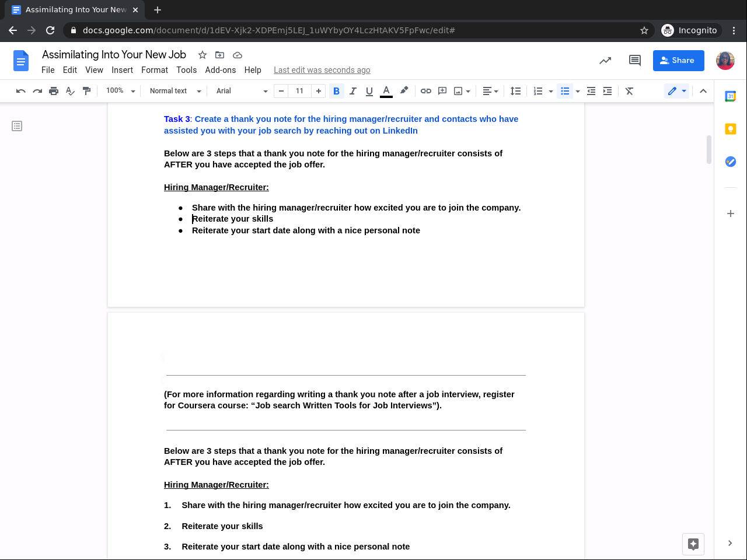The image size is (747, 560).
Task: Toggle underline formatting
Action: [x=369, y=91]
